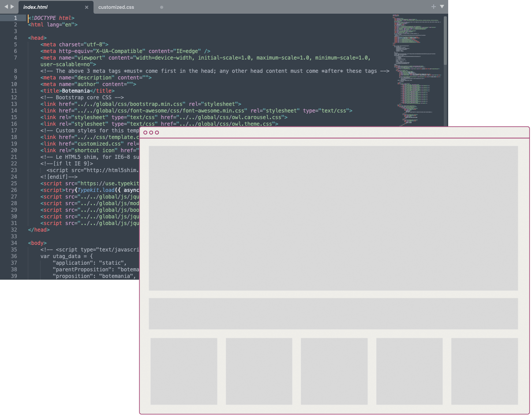Go to the next tab with right arrow
This screenshot has height=416, width=532.
coord(12,7)
